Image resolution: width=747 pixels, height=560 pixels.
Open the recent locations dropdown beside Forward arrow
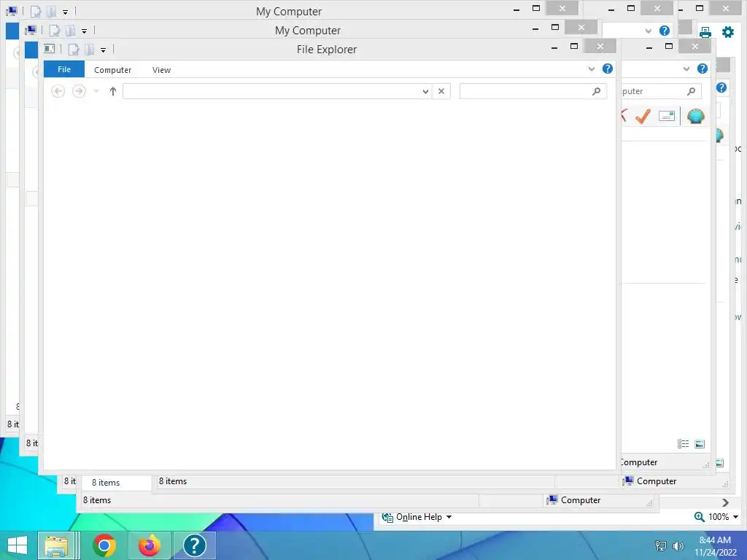(x=96, y=91)
